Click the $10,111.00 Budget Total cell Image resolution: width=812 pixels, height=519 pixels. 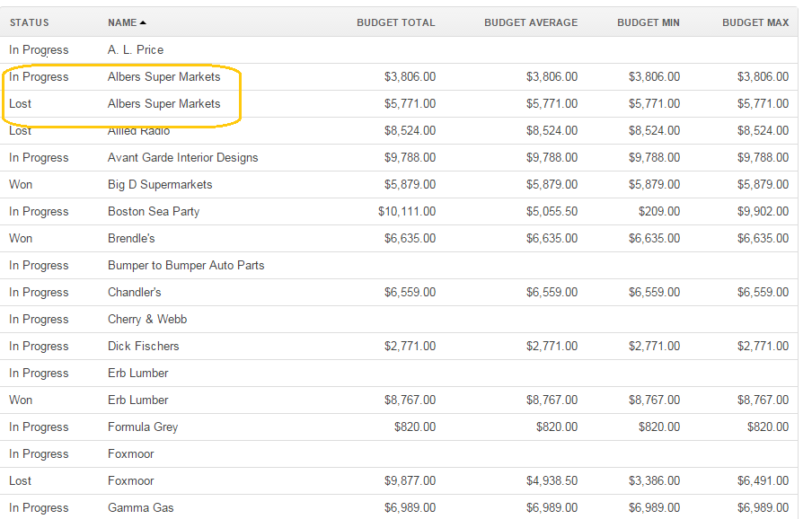[x=407, y=211]
